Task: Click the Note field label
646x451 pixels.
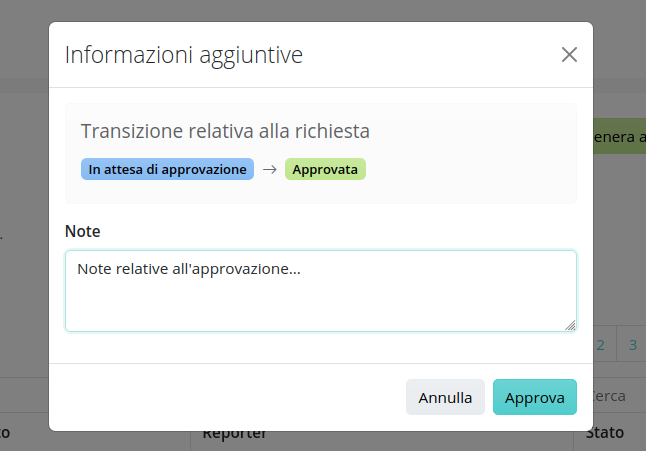Action: pyautogui.click(x=82, y=231)
